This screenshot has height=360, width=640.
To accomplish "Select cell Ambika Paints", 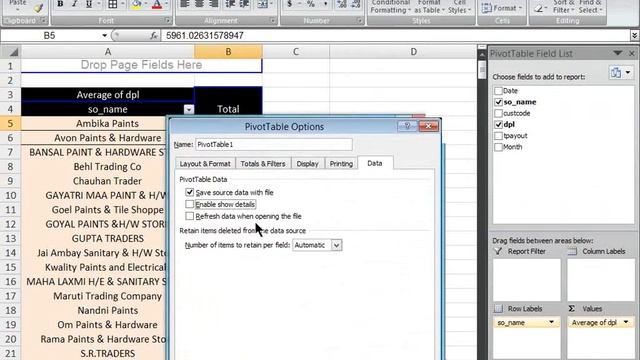I will pos(107,124).
